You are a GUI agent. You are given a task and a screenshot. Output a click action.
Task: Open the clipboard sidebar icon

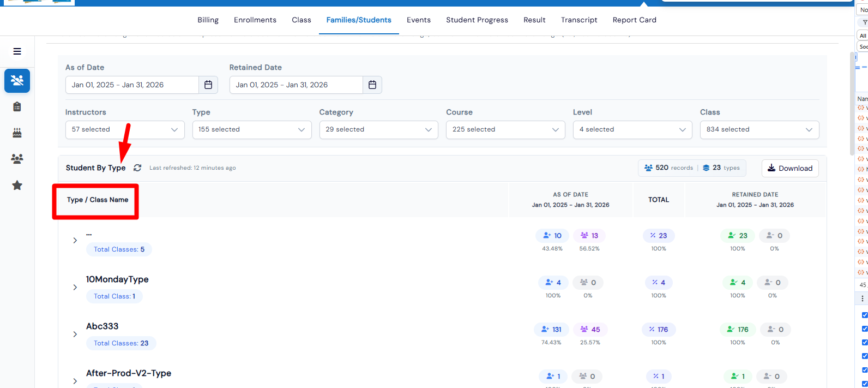point(17,106)
